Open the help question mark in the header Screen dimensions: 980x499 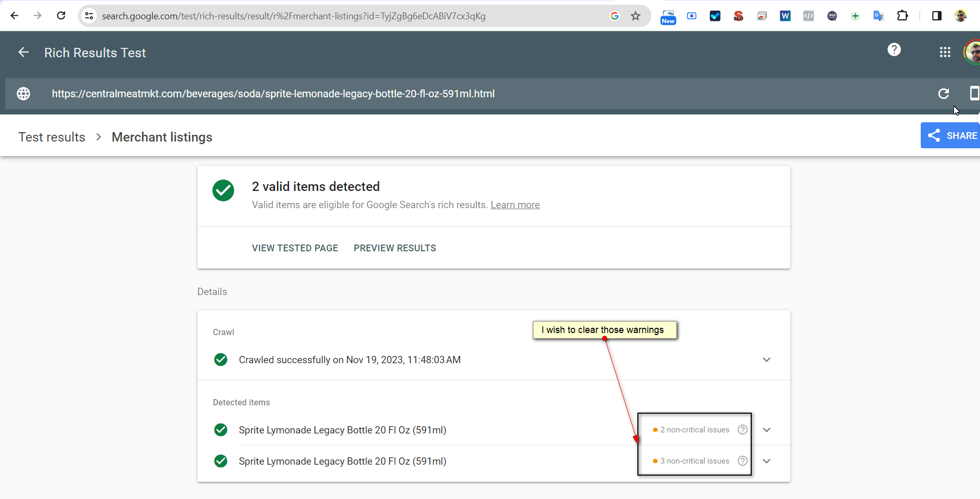[894, 49]
